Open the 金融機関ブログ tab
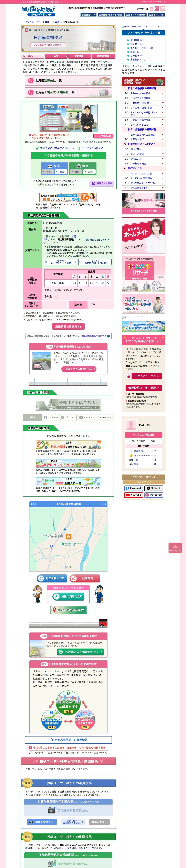 (157, 14)
